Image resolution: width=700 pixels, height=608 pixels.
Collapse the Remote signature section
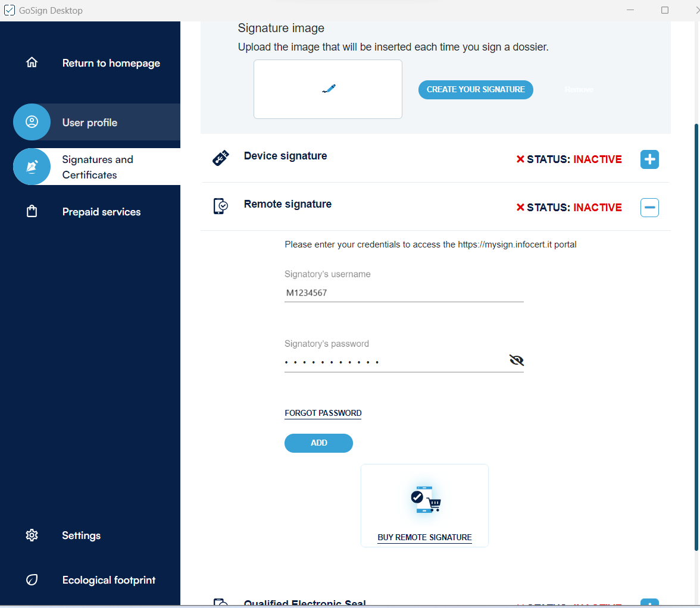click(x=649, y=208)
